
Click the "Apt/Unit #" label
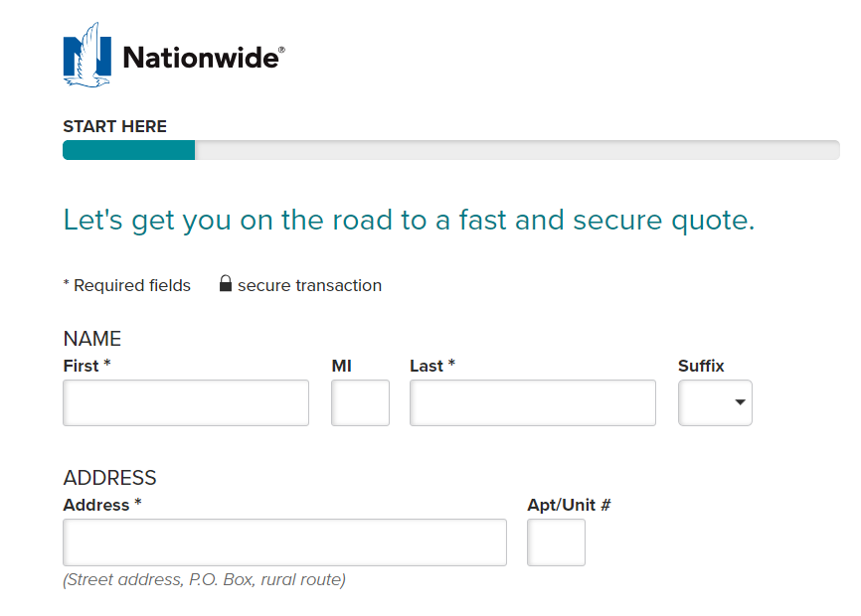[569, 505]
